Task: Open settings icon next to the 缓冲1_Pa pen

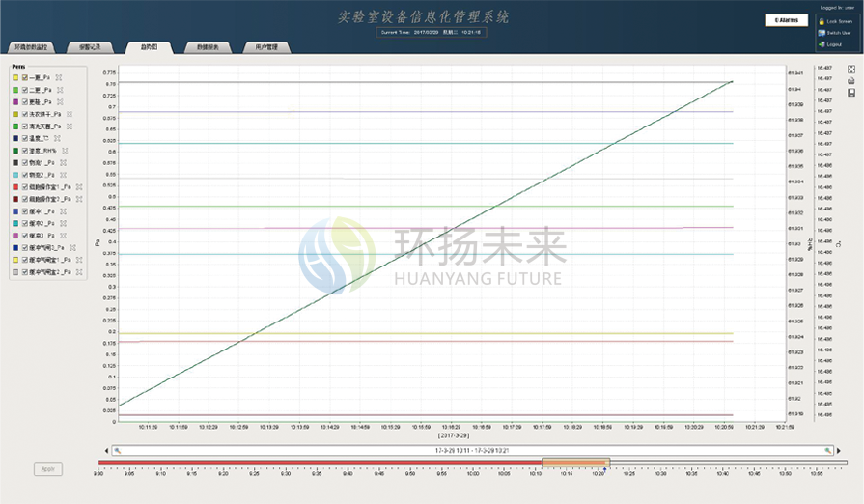Action: pos(64,210)
